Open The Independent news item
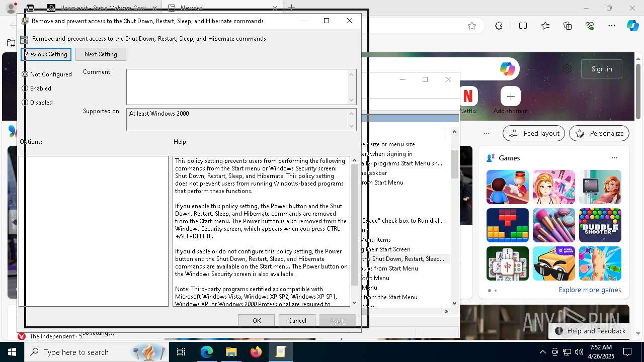Viewport: 644px width, 362px height. click(x=52, y=336)
